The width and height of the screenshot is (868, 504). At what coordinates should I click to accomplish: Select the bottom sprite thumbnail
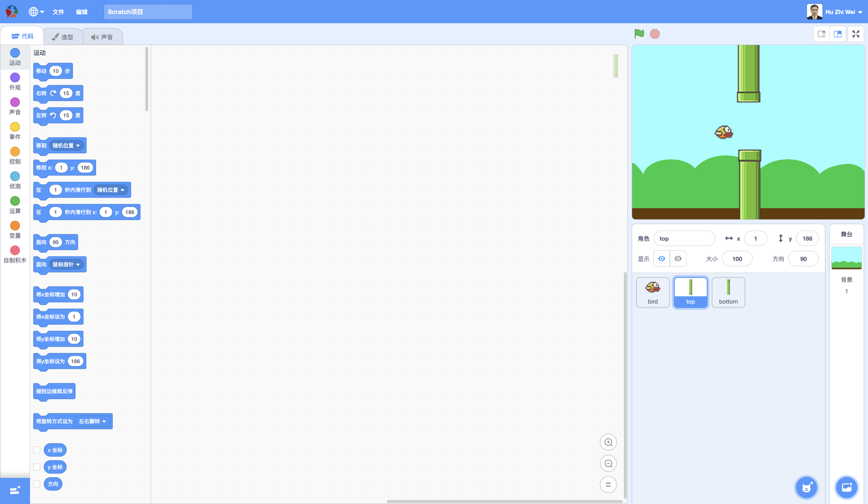[x=728, y=292]
